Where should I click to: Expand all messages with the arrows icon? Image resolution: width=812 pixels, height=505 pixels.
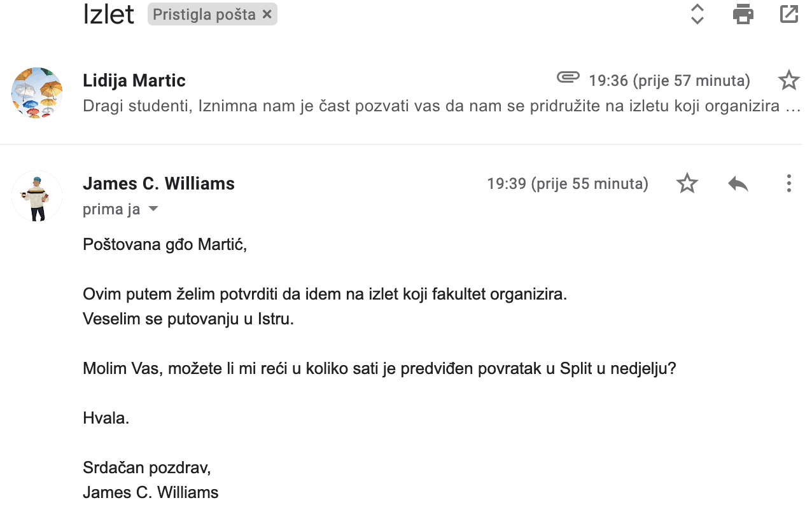pos(697,14)
